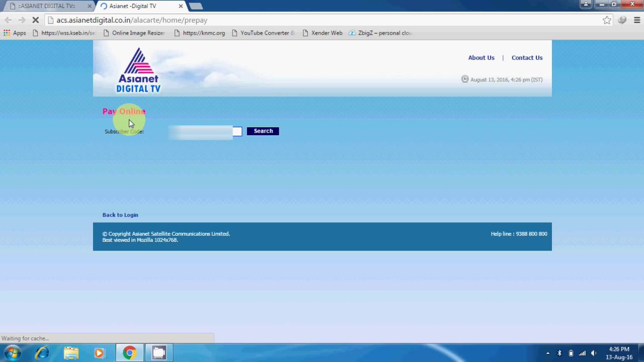Launch Internet Explorer from the taskbar
The image size is (644, 362).
[42, 353]
